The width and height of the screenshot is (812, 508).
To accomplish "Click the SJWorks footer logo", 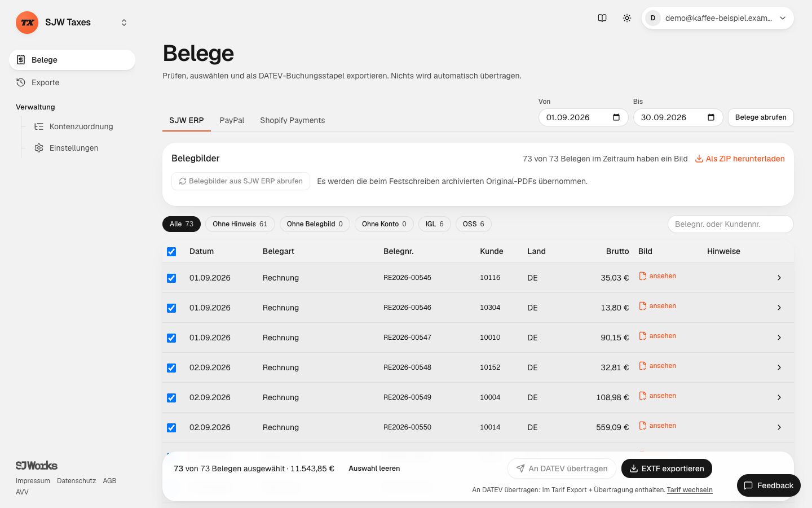I will point(37,466).
